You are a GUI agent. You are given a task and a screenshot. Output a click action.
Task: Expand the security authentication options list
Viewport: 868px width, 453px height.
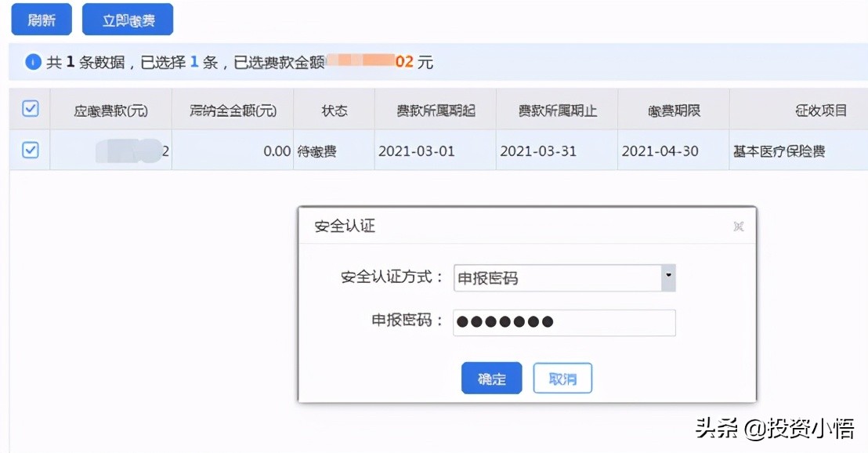(x=668, y=277)
